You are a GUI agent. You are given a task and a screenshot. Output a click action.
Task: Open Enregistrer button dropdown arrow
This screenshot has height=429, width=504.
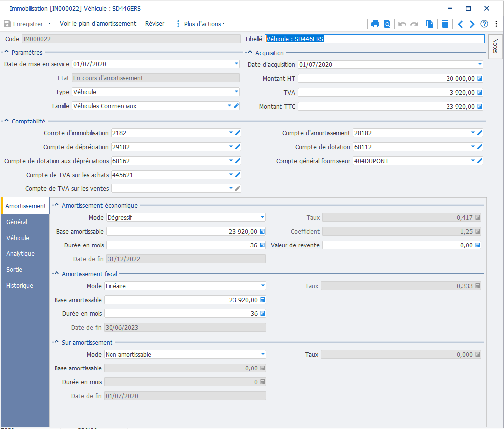click(x=49, y=24)
